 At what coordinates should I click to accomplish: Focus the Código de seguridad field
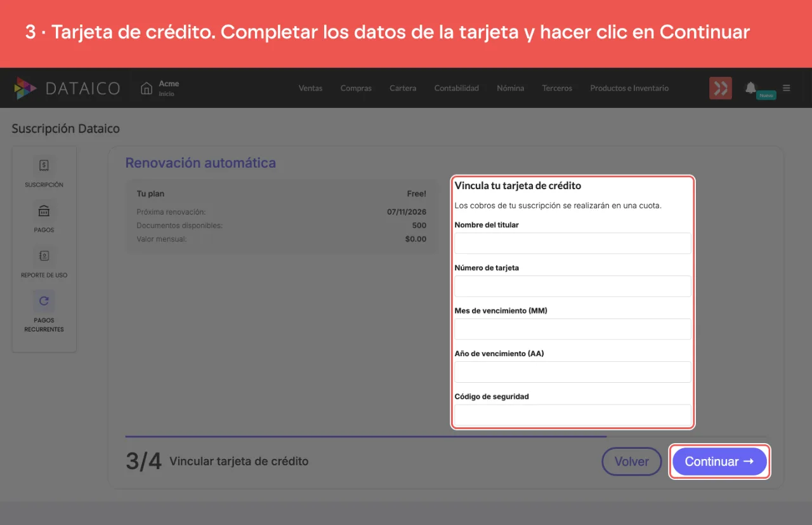[573, 415]
